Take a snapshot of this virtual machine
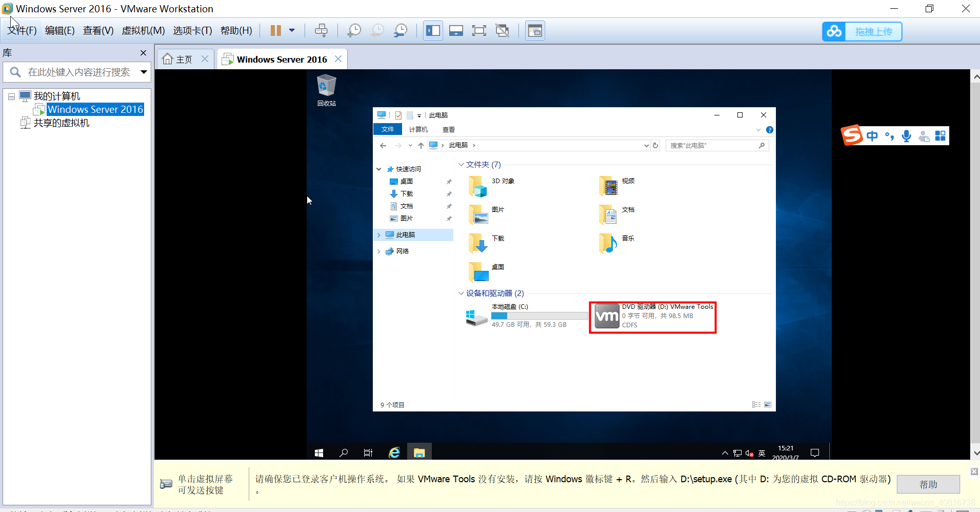Image resolution: width=980 pixels, height=512 pixels. 354,31
